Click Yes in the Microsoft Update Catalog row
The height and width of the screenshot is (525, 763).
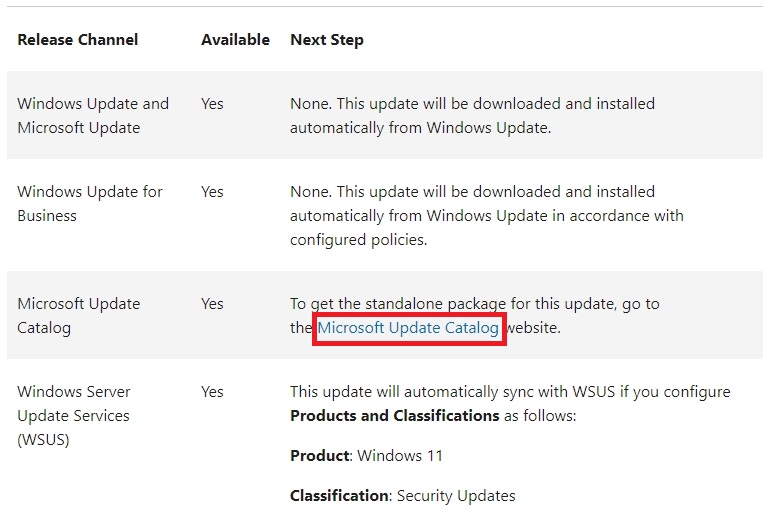(212, 303)
